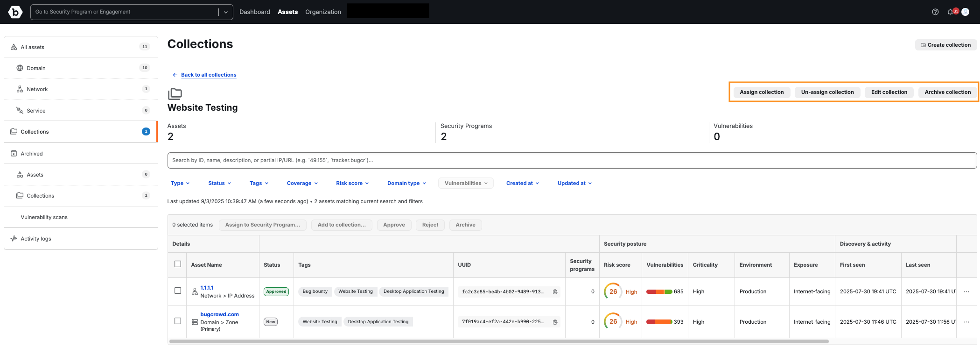Click the domain zone icon beside bugcrowd.com
Screen dimensions: 980x362
point(195,322)
